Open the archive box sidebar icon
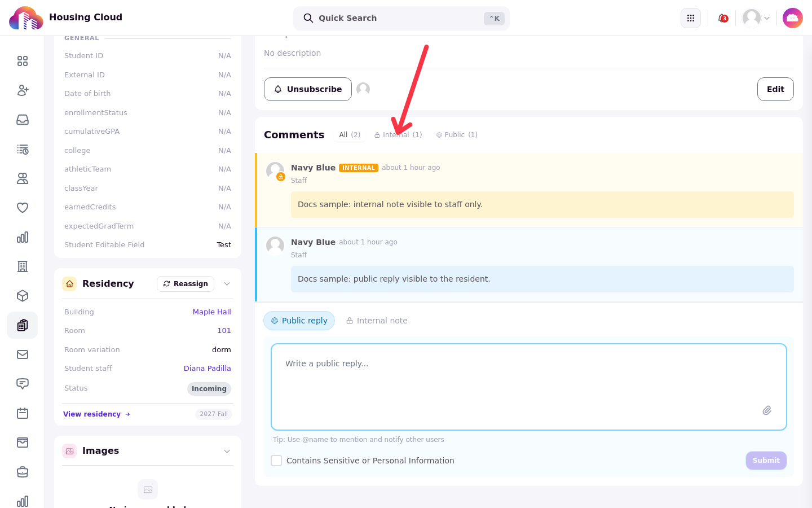 (23, 443)
